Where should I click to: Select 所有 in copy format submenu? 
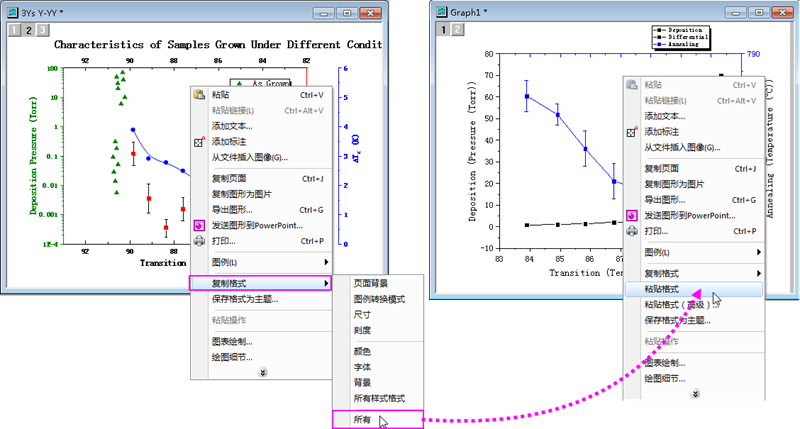click(378, 420)
